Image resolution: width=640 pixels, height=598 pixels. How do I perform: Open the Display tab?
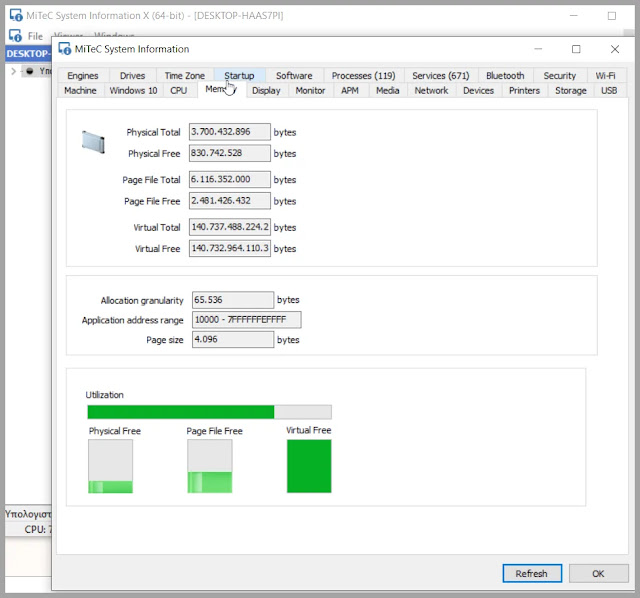tap(266, 91)
